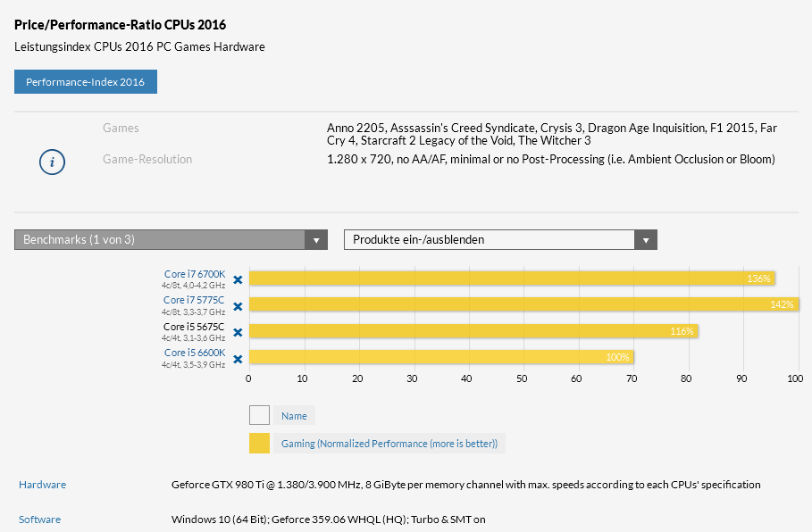Click the 'Games' label

(x=121, y=128)
